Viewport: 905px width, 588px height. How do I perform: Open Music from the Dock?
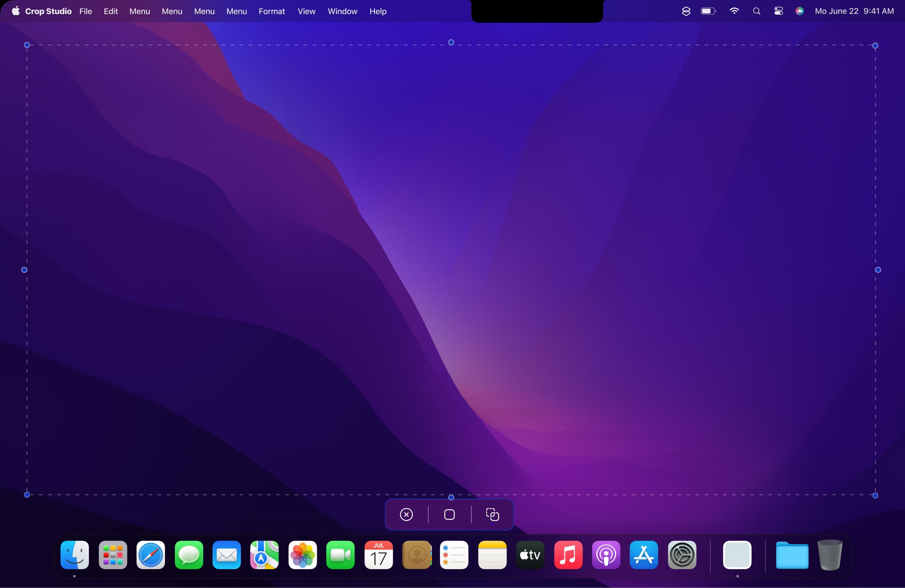568,555
